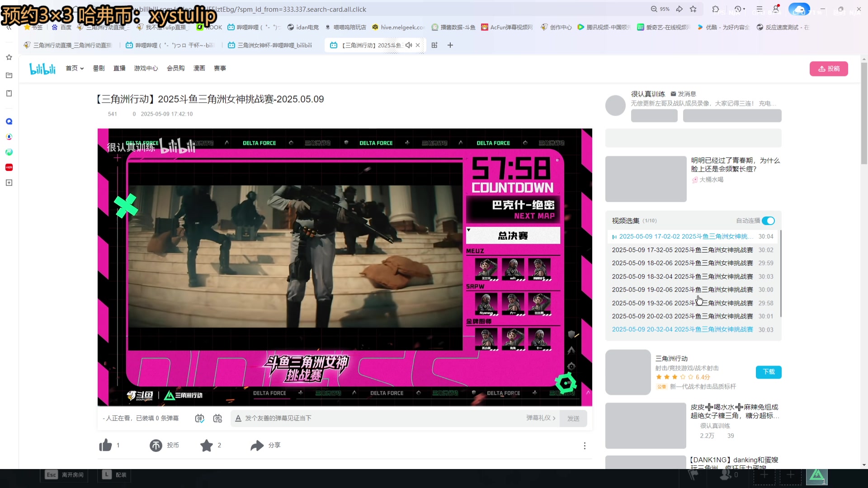Click the danmaku font style A icon
Screen dimensions: 868x488
pyautogui.click(x=238, y=418)
